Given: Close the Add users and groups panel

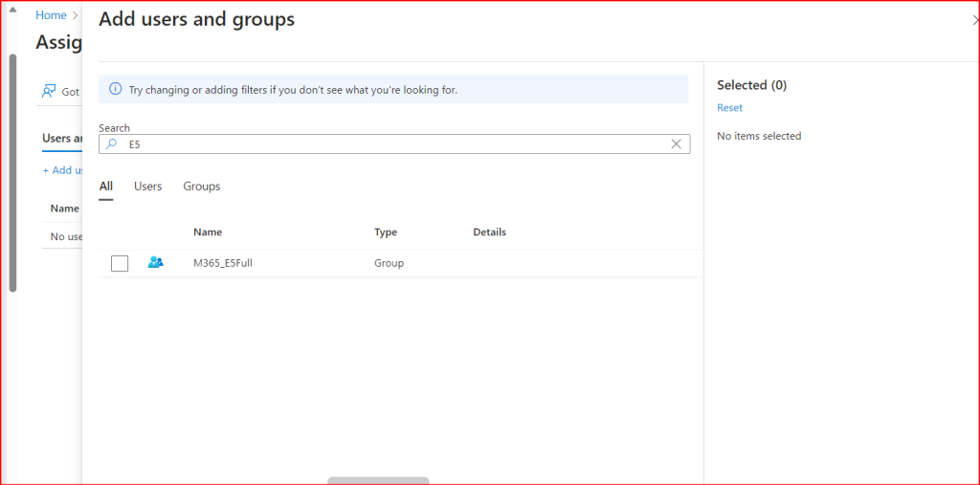Looking at the screenshot, I should tap(974, 19).
